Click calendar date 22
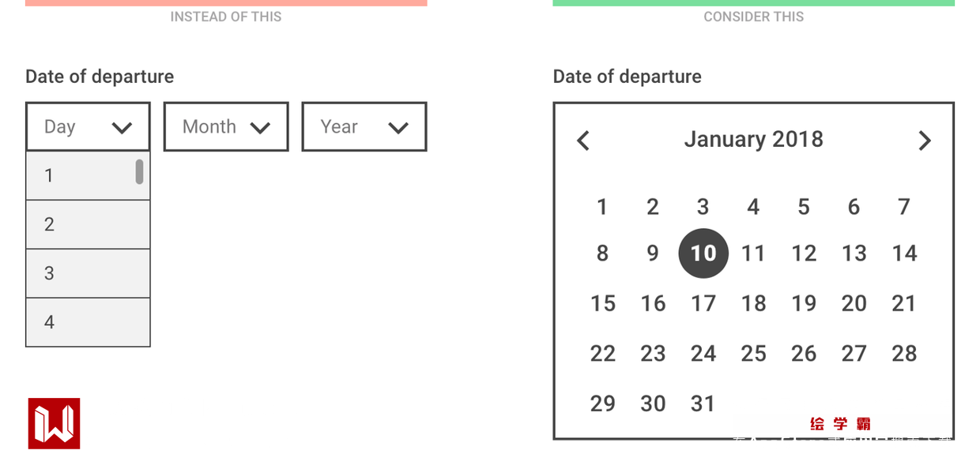 point(602,353)
